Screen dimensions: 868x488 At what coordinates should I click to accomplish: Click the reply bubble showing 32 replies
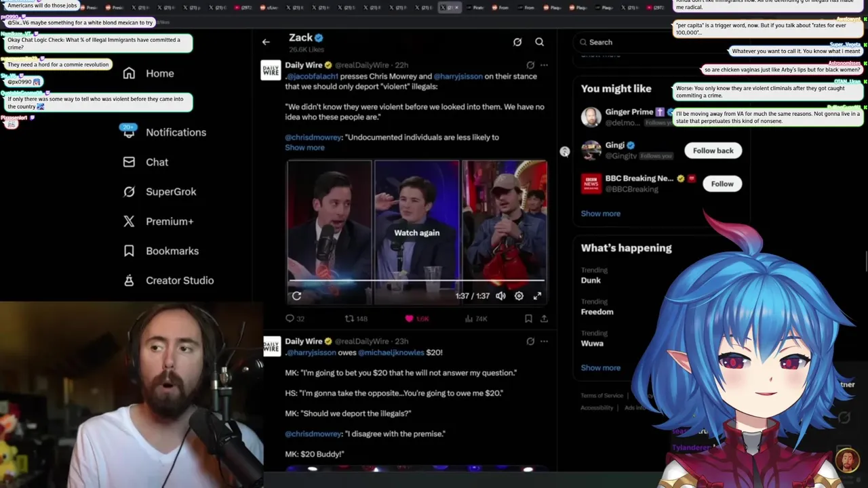290,319
